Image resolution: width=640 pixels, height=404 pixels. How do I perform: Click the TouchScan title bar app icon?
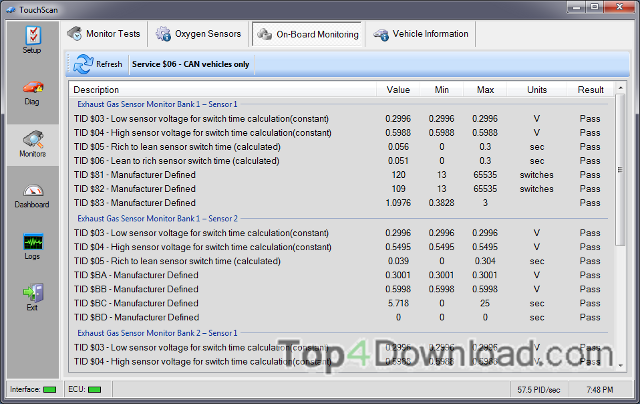tap(11, 10)
